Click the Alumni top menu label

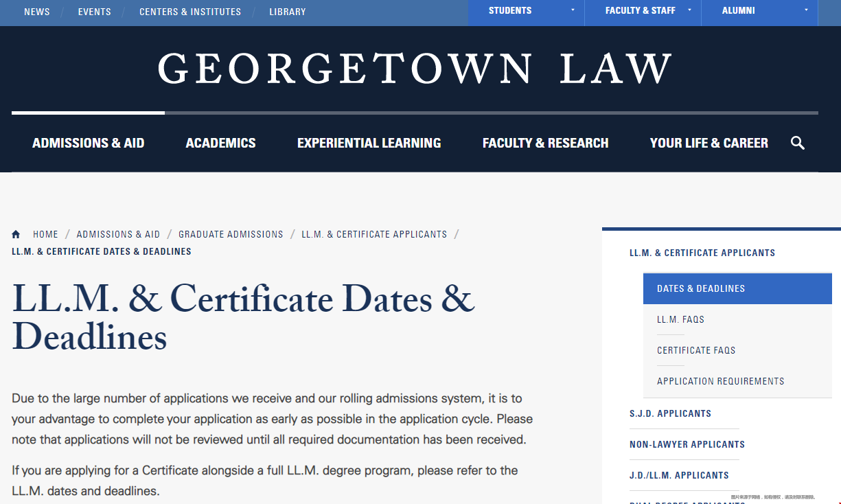coord(739,10)
